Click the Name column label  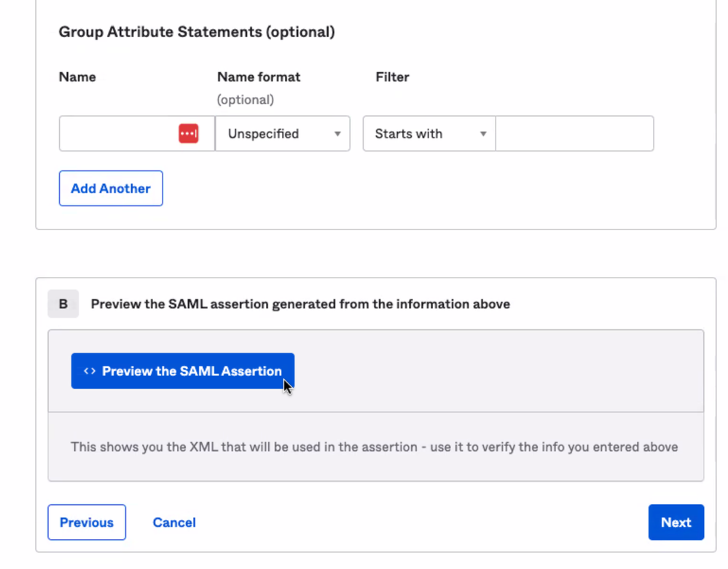[77, 76]
